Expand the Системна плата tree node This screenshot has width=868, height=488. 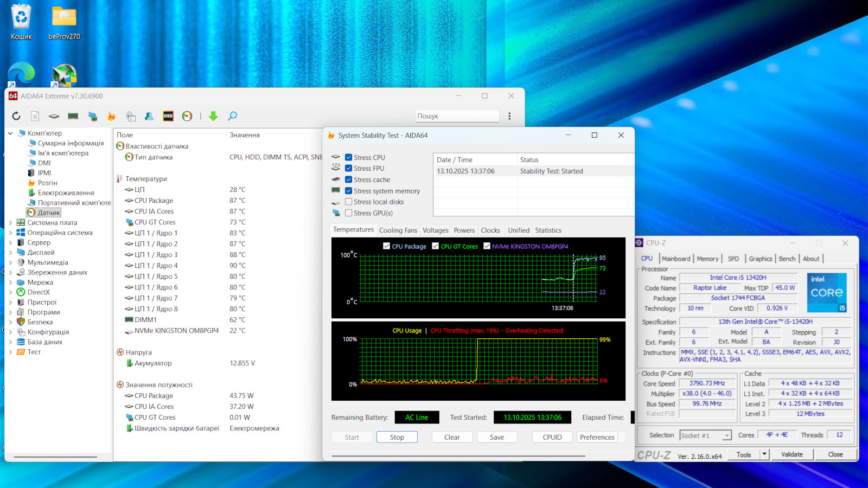coord(10,223)
